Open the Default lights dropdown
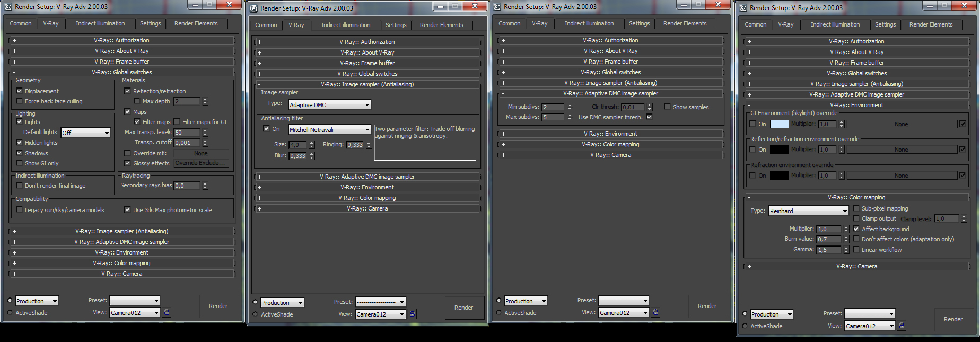The height and width of the screenshot is (342, 980). 86,133
